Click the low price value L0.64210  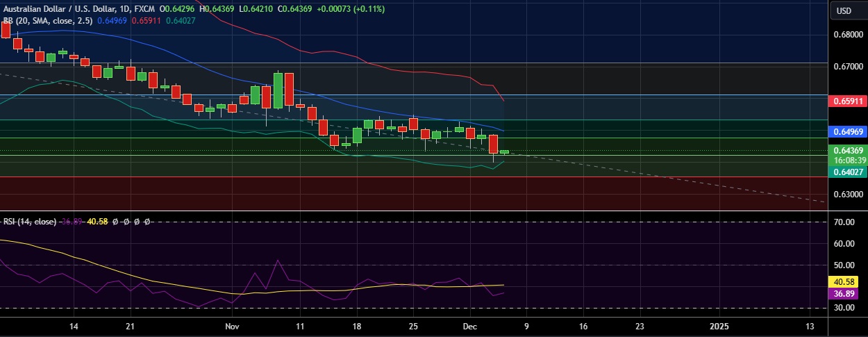(x=255, y=9)
